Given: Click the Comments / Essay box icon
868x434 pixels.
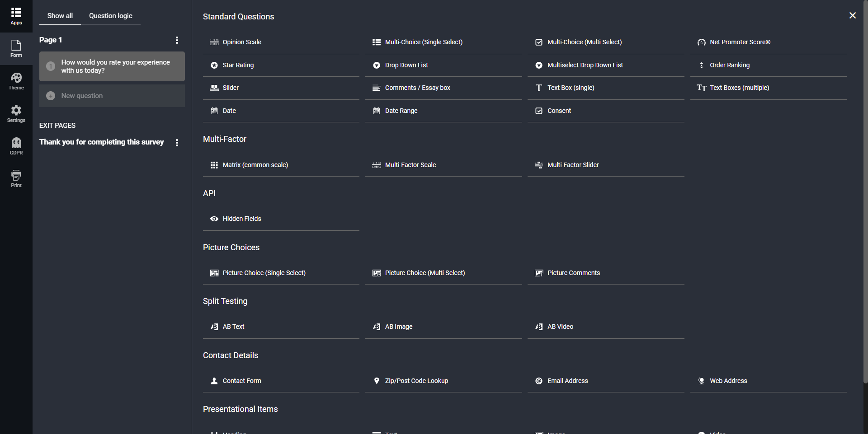Looking at the screenshot, I should pyautogui.click(x=377, y=88).
